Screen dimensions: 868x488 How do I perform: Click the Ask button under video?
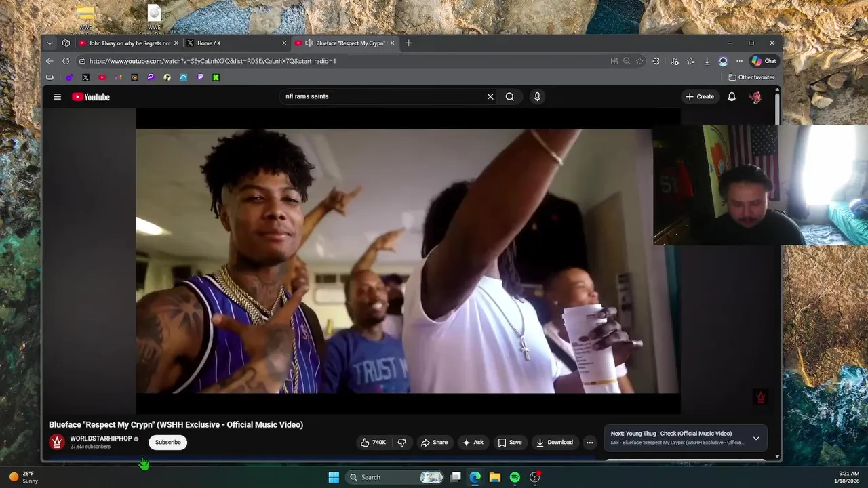click(x=473, y=442)
